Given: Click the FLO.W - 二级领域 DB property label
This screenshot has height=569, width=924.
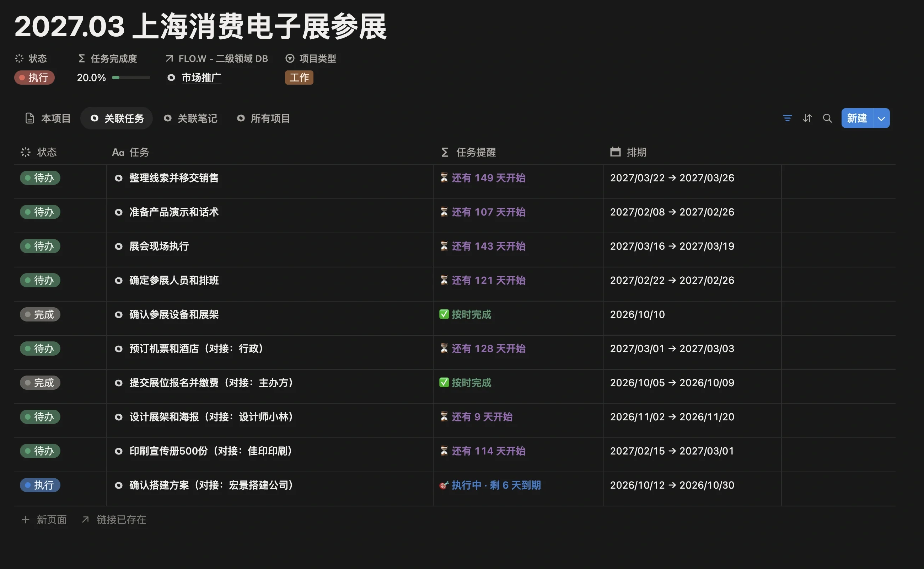Looking at the screenshot, I should (217, 58).
